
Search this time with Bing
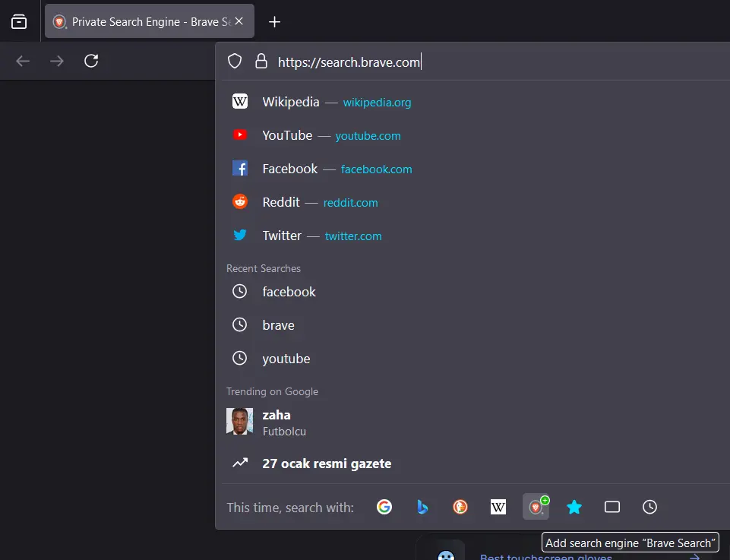point(422,507)
